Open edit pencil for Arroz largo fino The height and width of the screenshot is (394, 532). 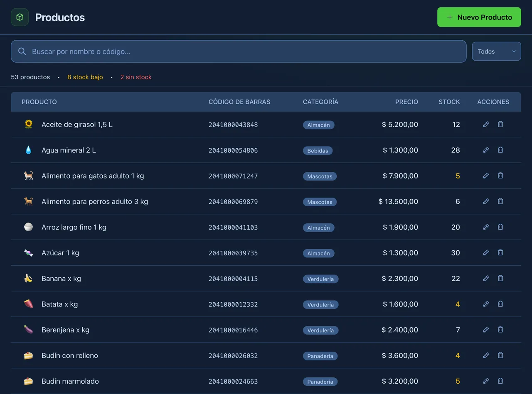[x=486, y=227]
